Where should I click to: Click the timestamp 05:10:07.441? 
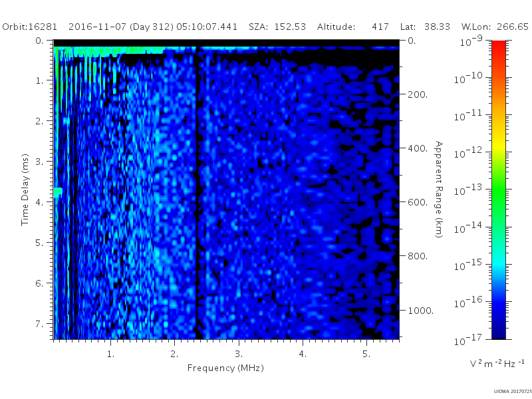[x=207, y=27]
